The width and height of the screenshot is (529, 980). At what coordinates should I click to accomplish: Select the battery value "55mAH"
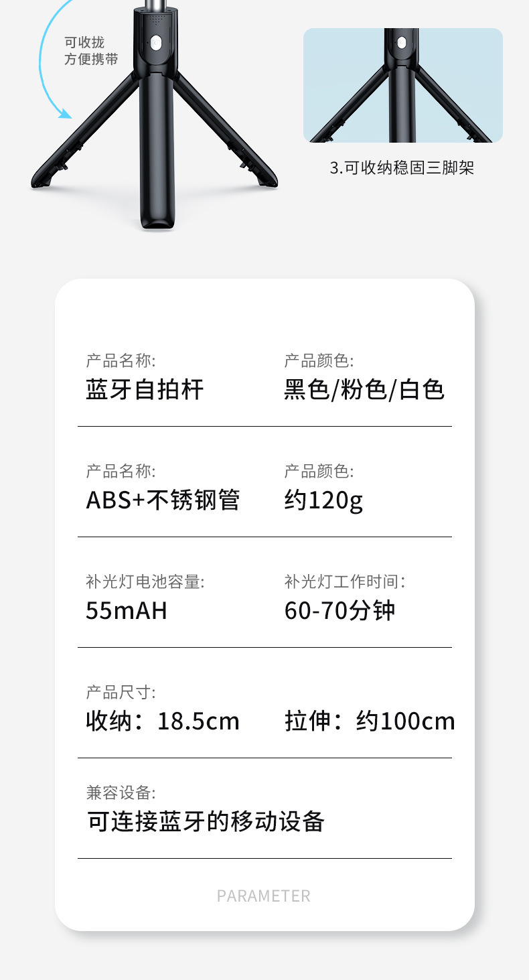(127, 611)
